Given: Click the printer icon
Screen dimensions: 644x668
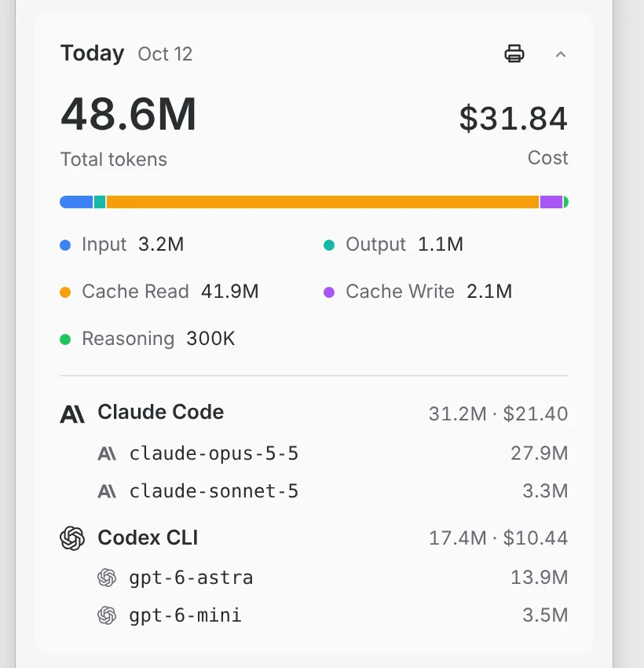Looking at the screenshot, I should tap(514, 53).
